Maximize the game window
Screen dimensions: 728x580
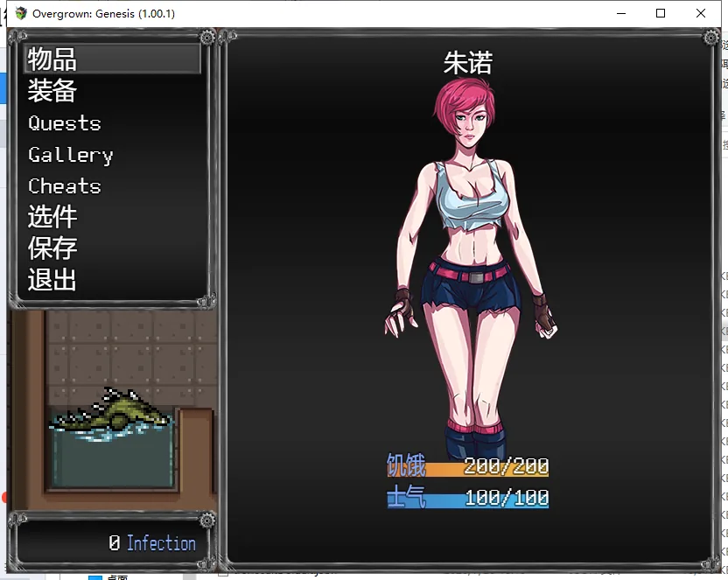click(x=661, y=13)
